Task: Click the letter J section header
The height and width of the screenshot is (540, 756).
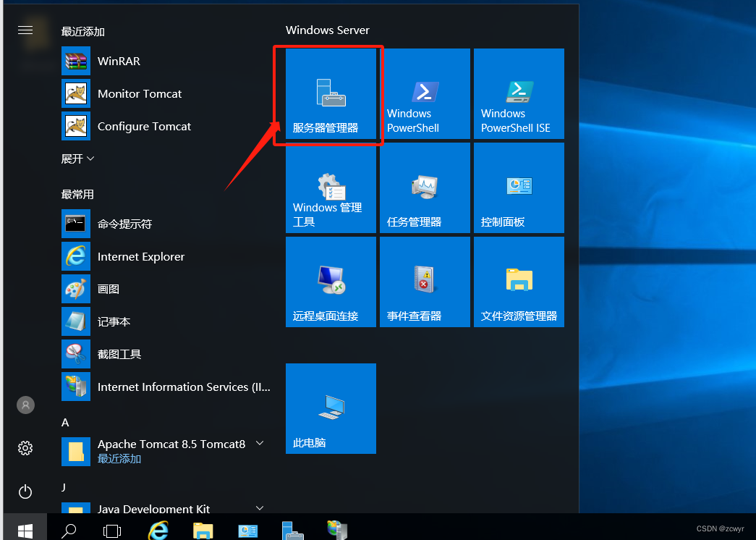Action: coord(64,487)
